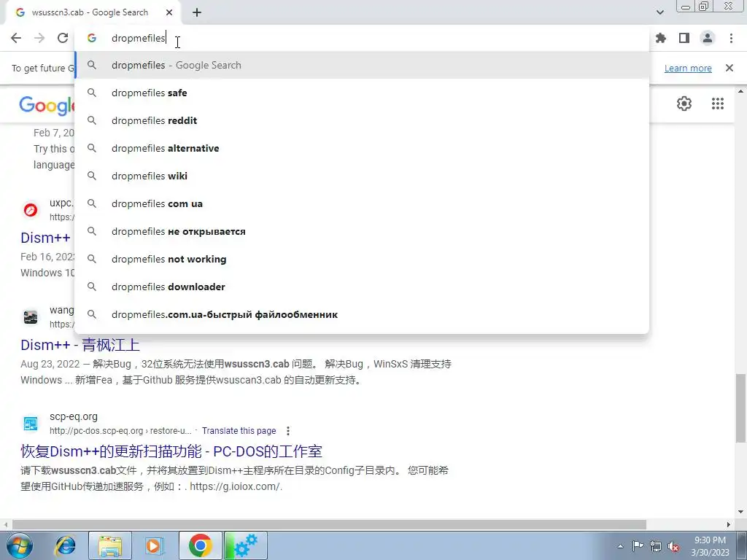Open the Google apps grid
The image size is (747, 560).
(718, 104)
